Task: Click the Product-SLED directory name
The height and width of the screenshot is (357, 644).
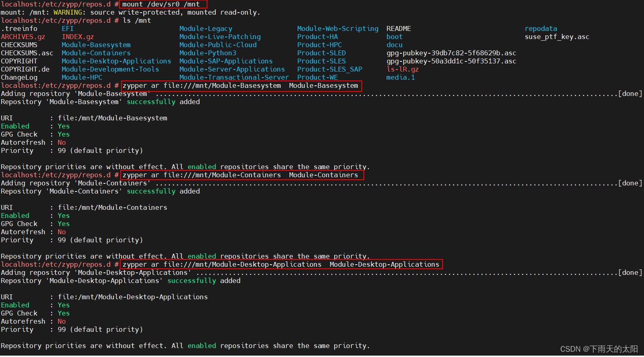Action: point(322,53)
